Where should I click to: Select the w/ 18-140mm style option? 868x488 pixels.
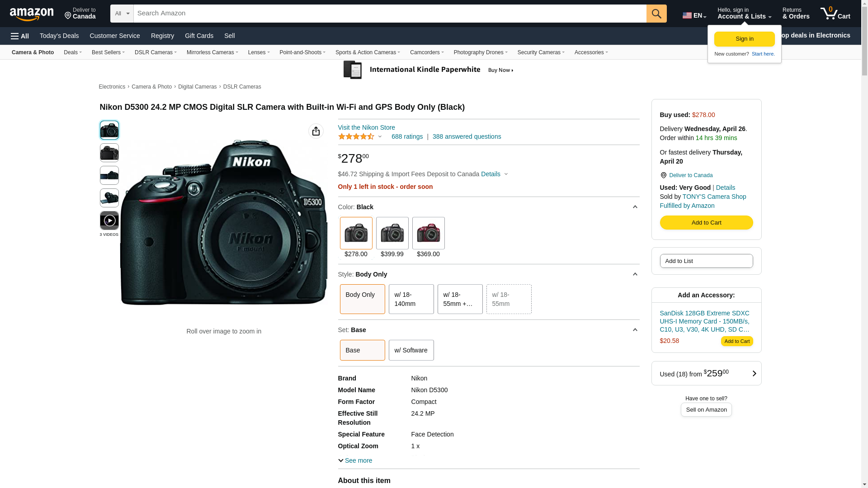click(x=411, y=299)
